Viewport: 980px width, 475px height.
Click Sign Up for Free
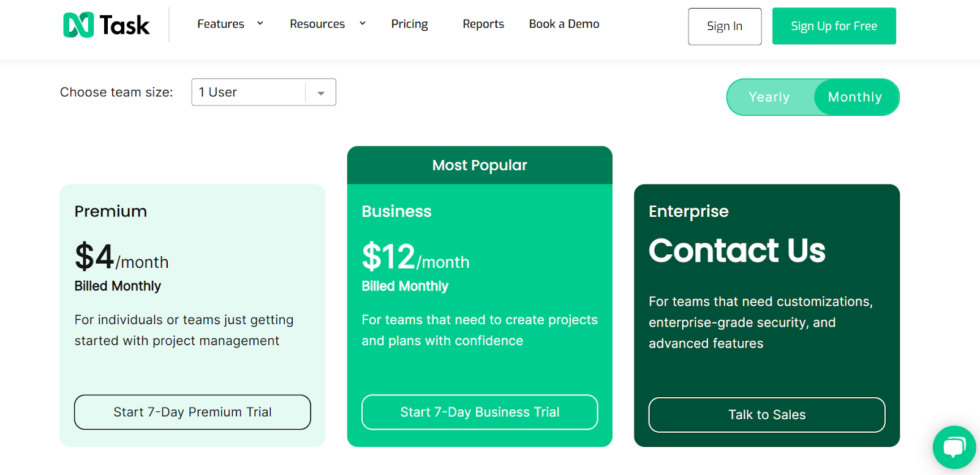[x=834, y=26]
